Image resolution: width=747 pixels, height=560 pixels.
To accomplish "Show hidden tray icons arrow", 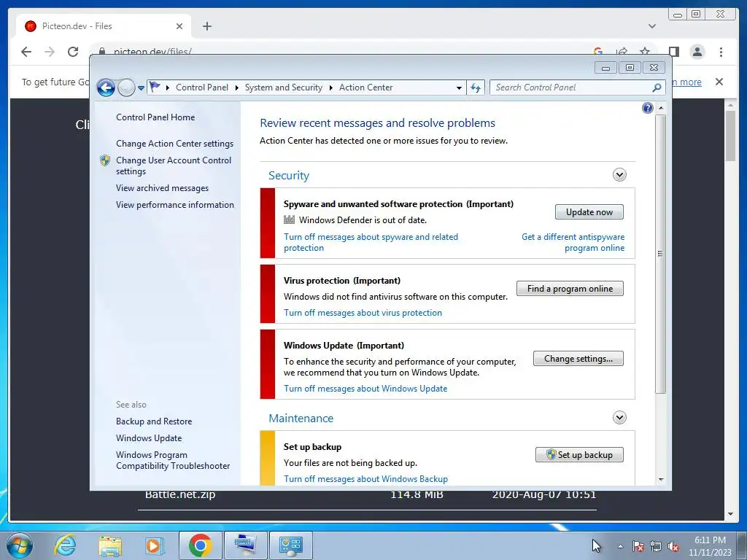I will point(620,546).
